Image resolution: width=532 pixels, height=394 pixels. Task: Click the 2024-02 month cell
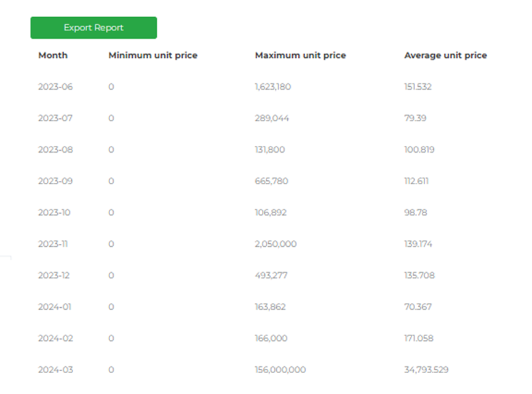(x=55, y=338)
